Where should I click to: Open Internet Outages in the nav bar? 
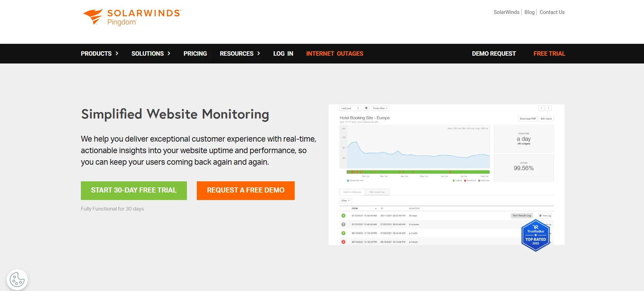coord(334,54)
